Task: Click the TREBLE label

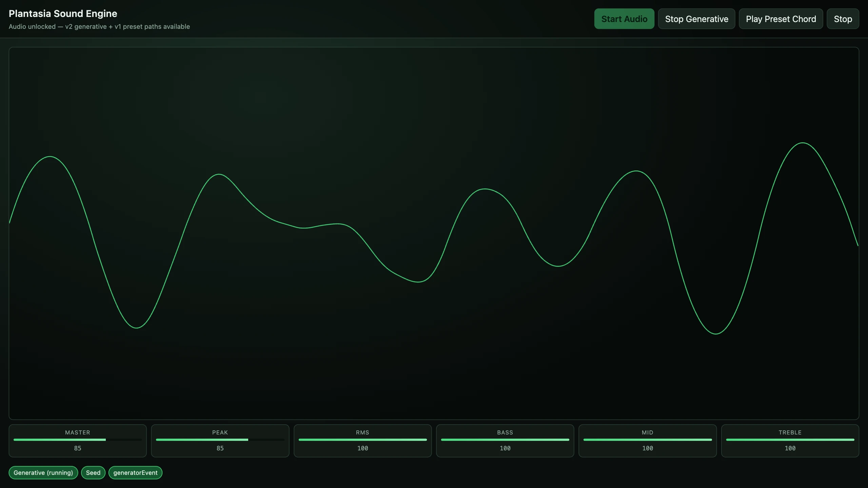Action: pyautogui.click(x=790, y=432)
